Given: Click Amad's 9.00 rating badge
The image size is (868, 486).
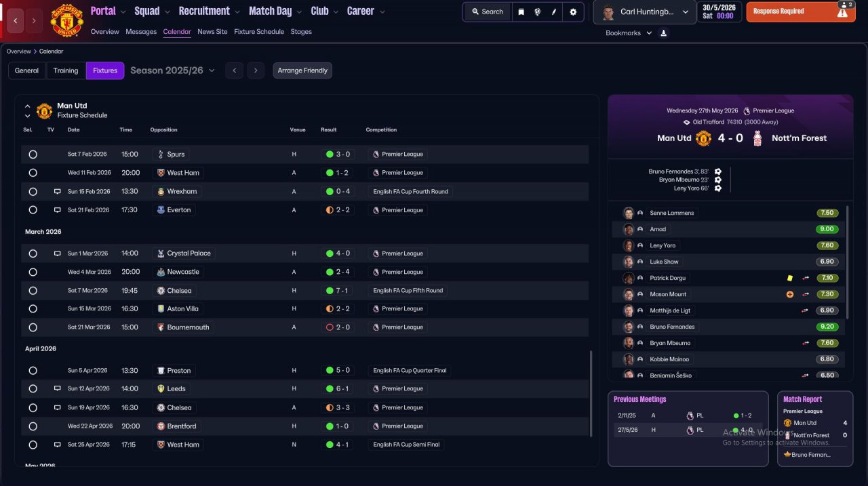Looking at the screenshot, I should [827, 229].
